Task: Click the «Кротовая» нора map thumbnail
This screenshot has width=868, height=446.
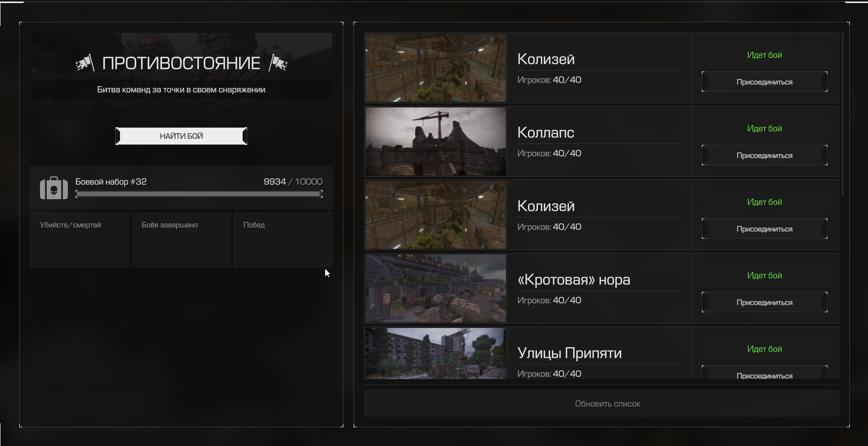Action: [436, 288]
